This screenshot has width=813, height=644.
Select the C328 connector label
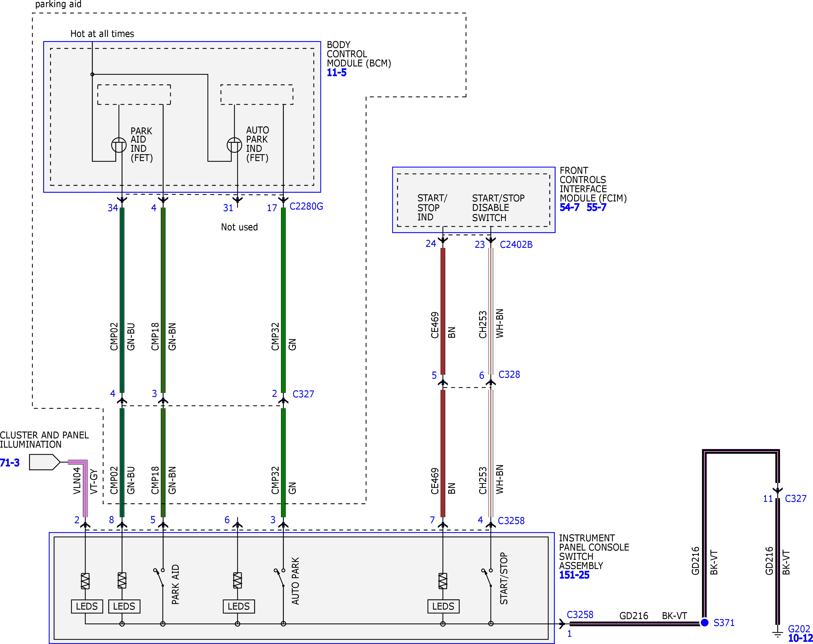509,374
